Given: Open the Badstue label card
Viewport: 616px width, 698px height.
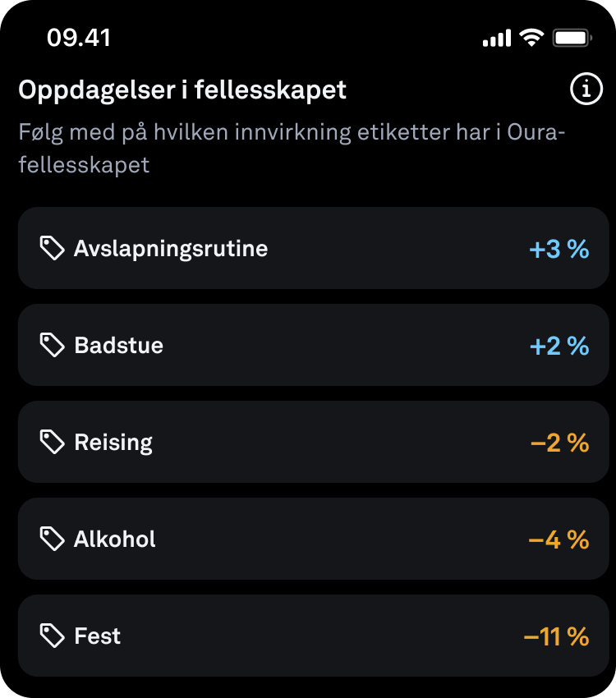Looking at the screenshot, I should coord(314,345).
